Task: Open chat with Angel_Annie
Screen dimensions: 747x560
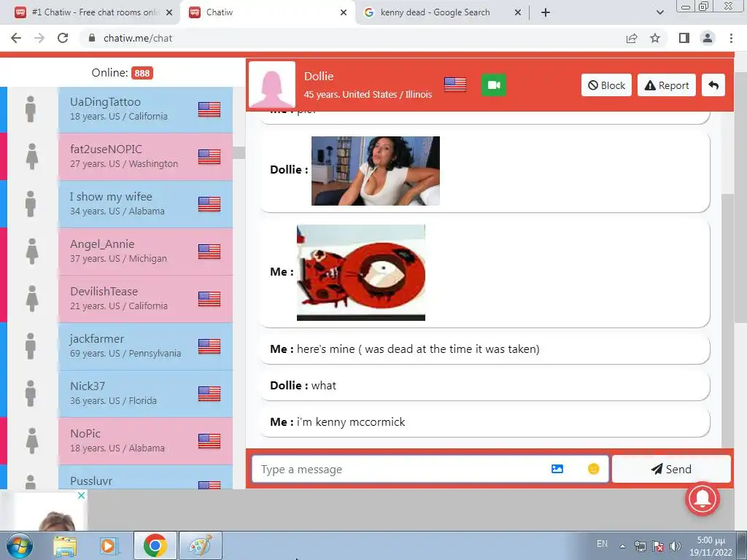Action: coord(145,251)
